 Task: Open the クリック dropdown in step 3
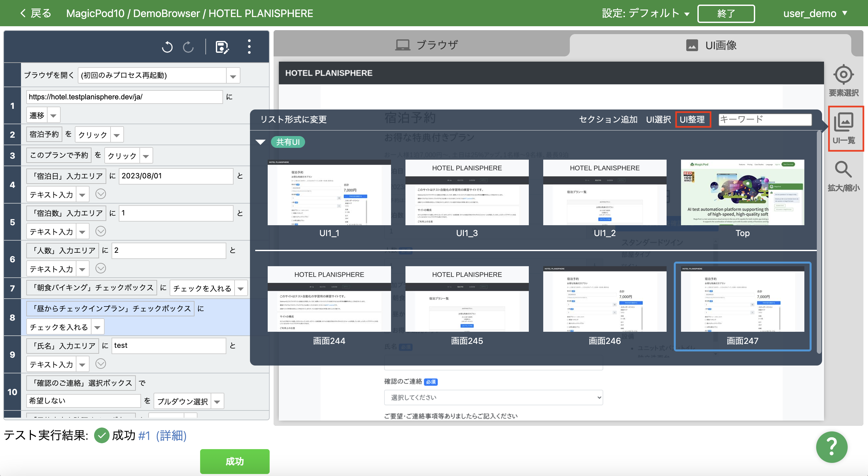click(x=146, y=155)
